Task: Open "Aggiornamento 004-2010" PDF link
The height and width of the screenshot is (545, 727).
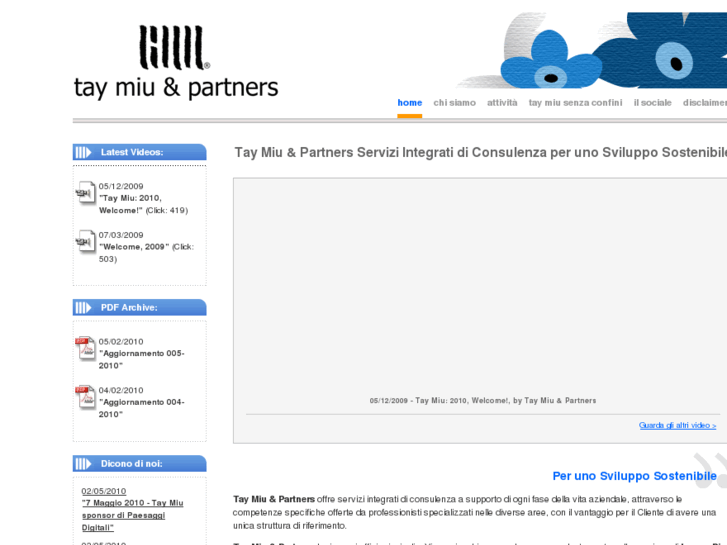Action: pos(141,408)
